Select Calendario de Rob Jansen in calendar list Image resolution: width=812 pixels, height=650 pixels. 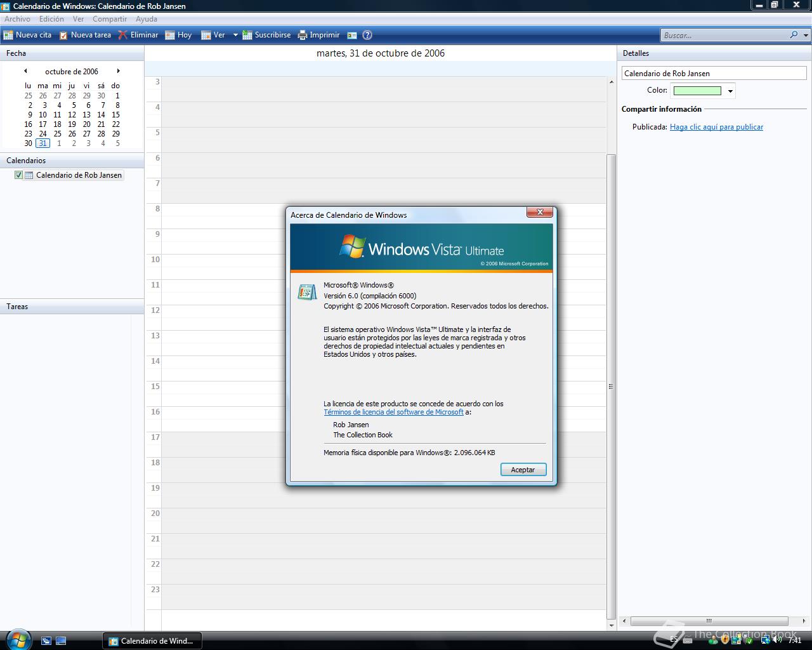point(79,175)
